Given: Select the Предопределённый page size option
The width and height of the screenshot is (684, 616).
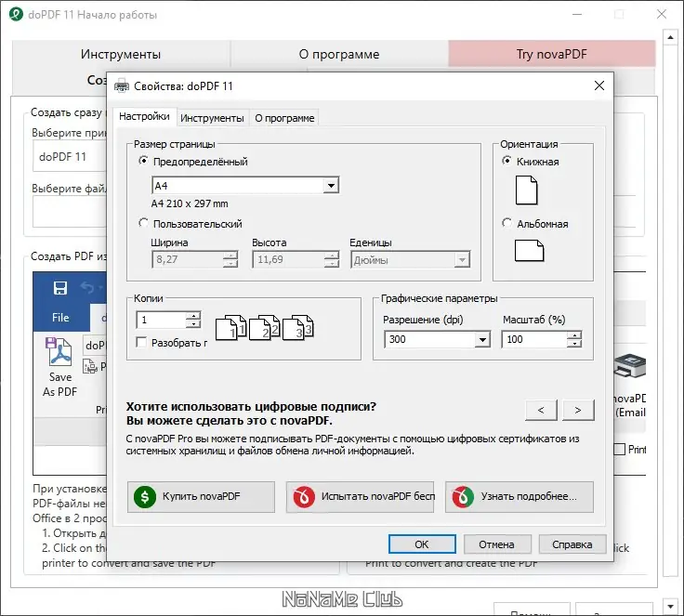Looking at the screenshot, I should (143, 161).
